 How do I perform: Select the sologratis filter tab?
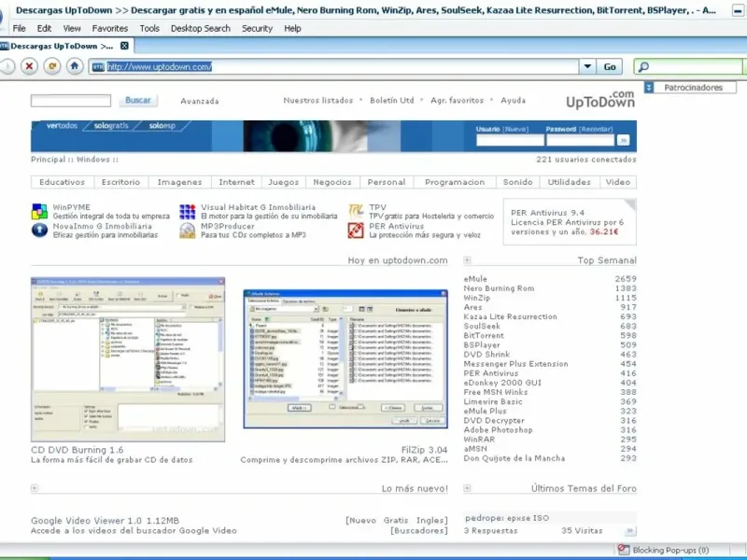(x=111, y=126)
